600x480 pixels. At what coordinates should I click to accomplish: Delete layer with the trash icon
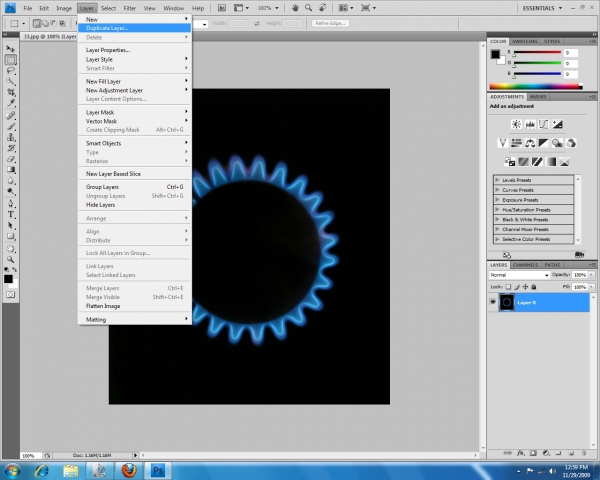tap(584, 453)
